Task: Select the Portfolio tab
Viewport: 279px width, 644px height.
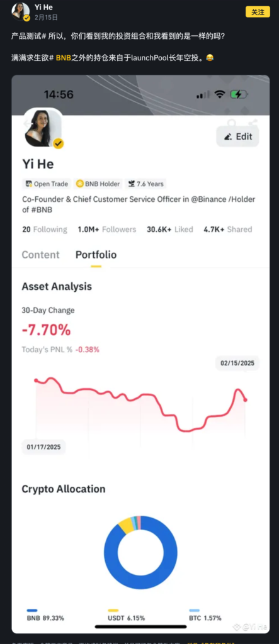Action: tap(96, 255)
